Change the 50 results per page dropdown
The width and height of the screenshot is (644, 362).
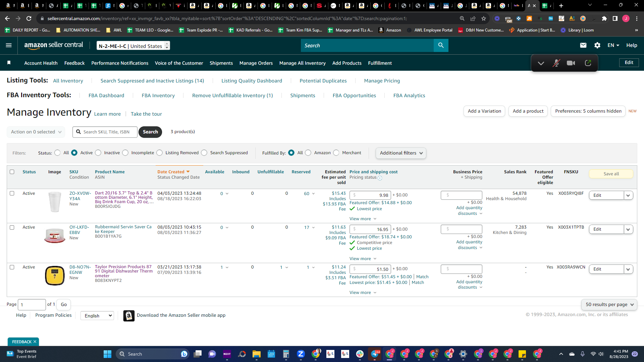(x=609, y=304)
